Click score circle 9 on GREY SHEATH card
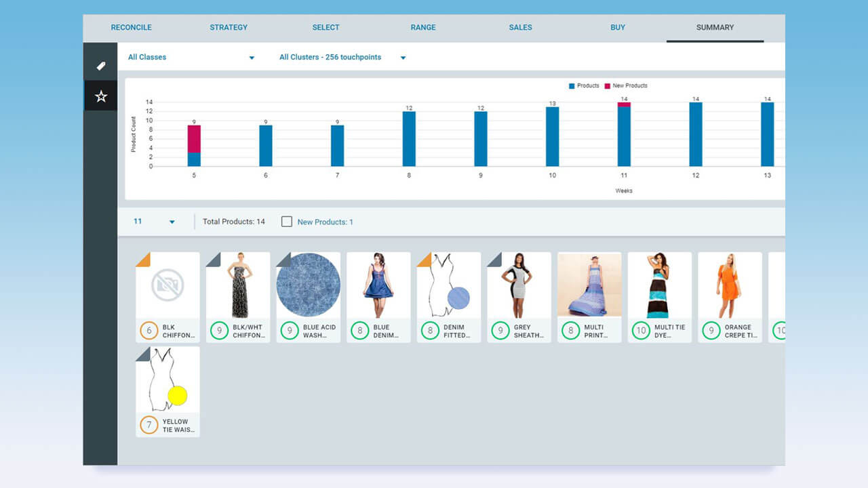Viewport: 868px width, 488px height. (x=500, y=331)
